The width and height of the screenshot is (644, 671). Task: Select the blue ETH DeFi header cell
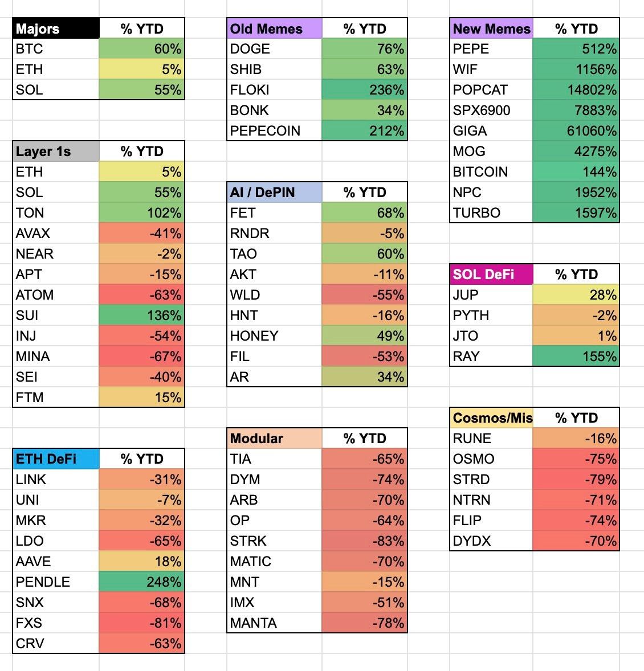tap(56, 459)
